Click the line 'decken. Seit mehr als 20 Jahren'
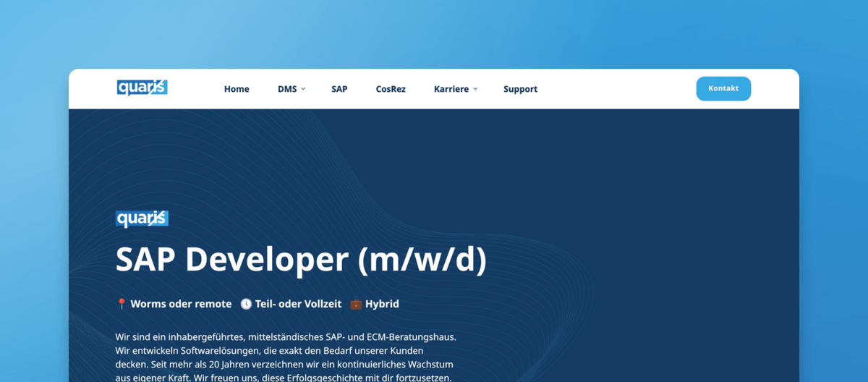 (x=284, y=365)
